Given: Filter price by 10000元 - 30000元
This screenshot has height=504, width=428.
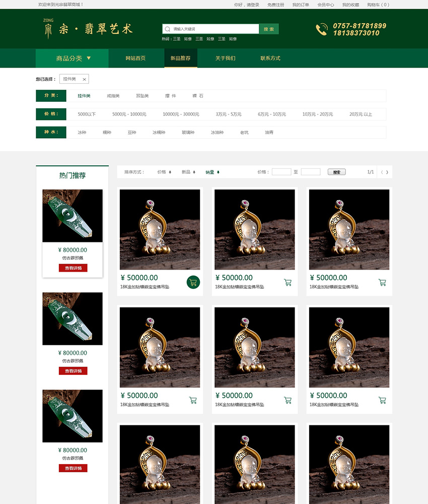Looking at the screenshot, I should (181, 114).
